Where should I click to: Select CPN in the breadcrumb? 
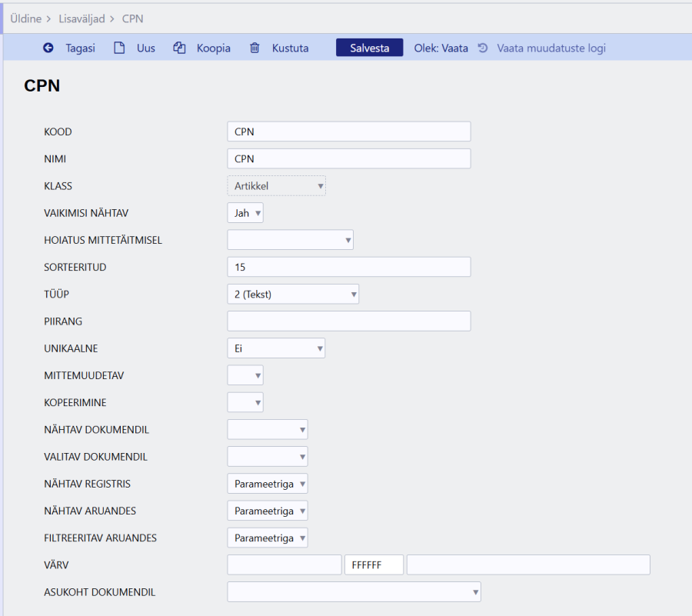(x=132, y=18)
